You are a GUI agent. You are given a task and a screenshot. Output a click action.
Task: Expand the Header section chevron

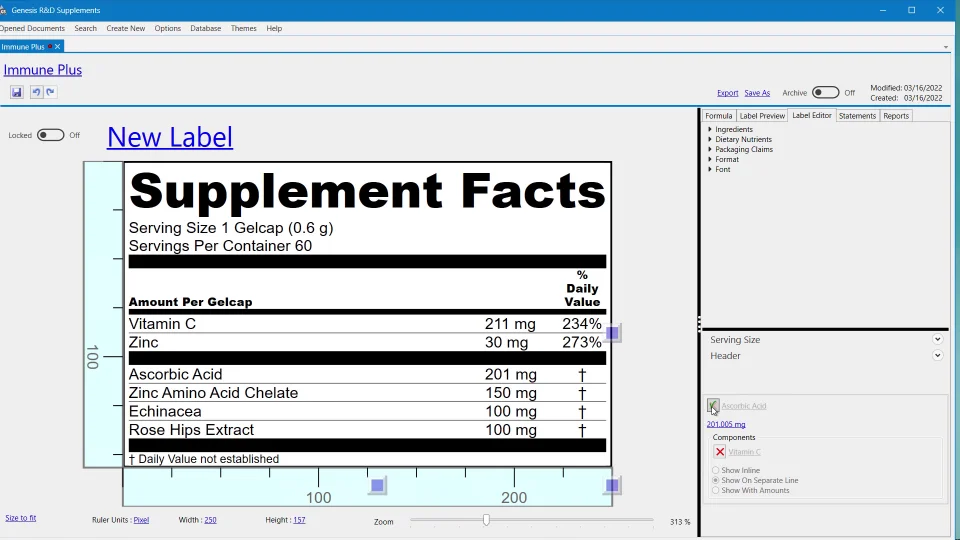[x=937, y=356]
